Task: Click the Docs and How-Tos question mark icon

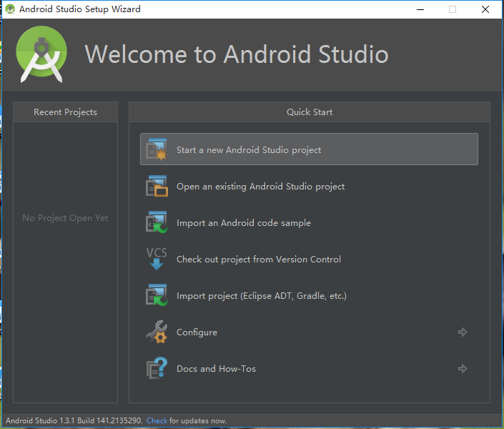Action: point(157,368)
